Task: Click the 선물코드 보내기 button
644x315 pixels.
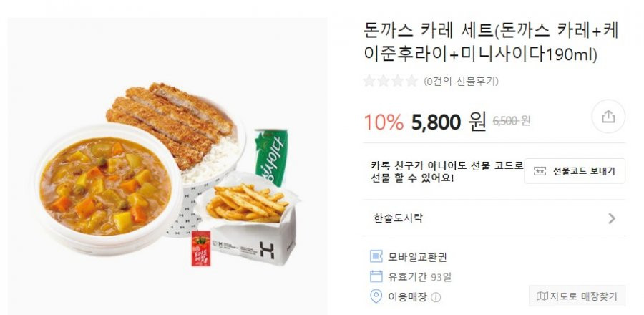Action: pos(575,171)
